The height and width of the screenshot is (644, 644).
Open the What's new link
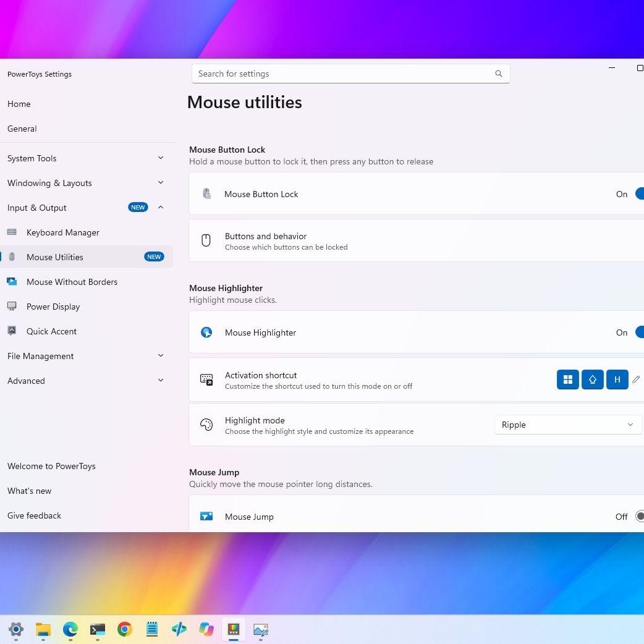tap(29, 491)
